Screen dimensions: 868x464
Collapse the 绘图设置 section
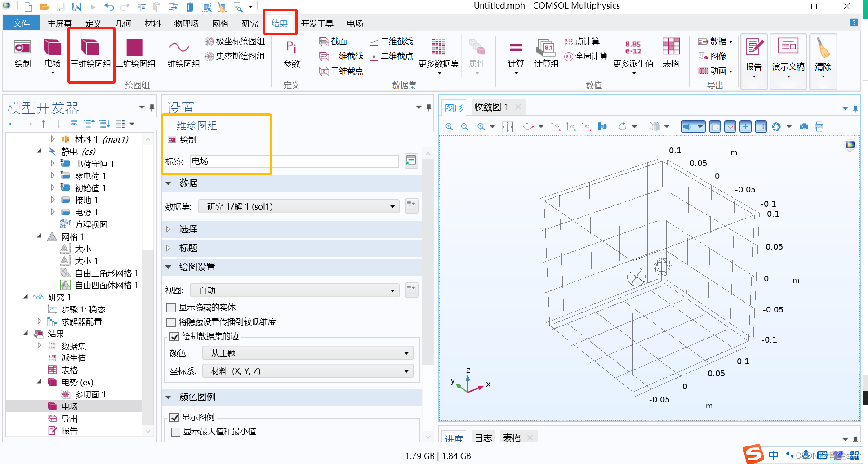pyautogui.click(x=292, y=267)
